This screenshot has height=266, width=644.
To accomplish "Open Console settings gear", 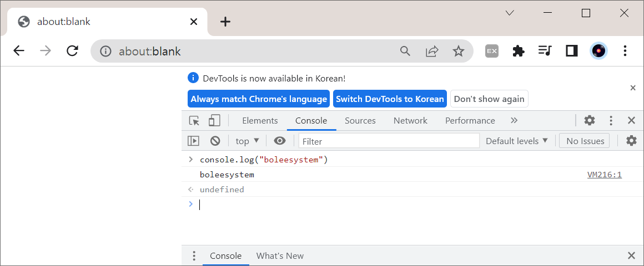I will coord(631,141).
